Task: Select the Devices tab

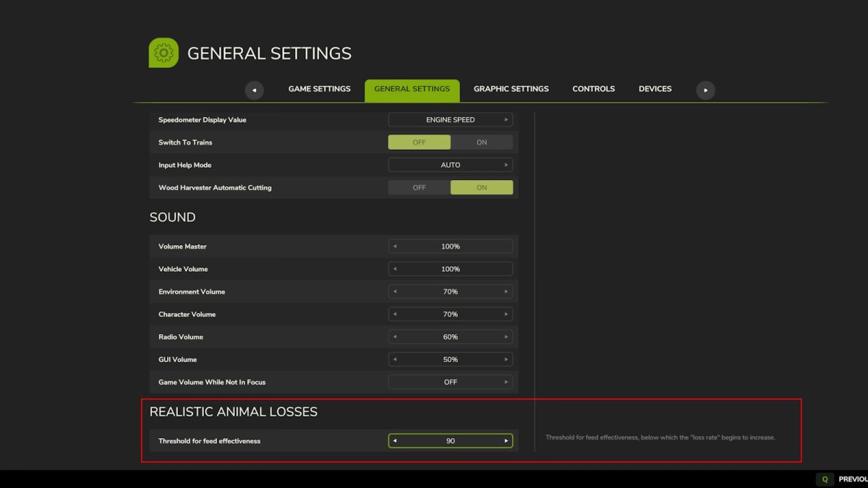Action: (x=655, y=88)
